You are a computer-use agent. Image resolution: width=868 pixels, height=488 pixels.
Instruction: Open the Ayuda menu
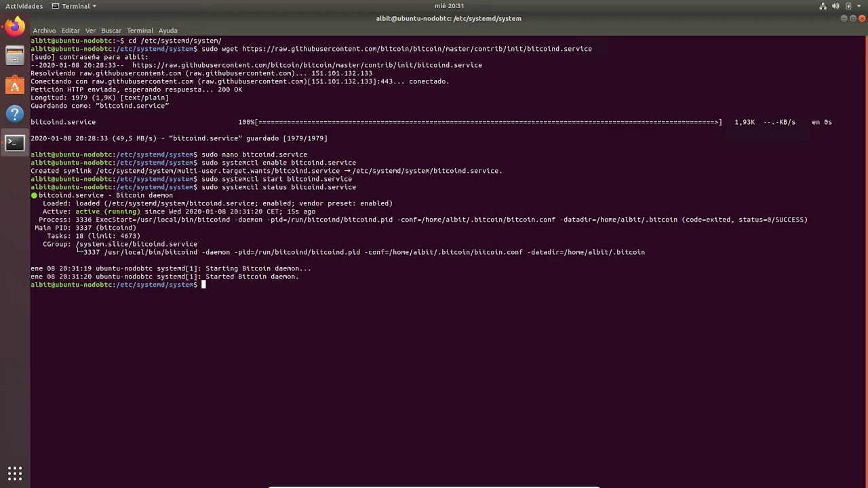point(168,30)
